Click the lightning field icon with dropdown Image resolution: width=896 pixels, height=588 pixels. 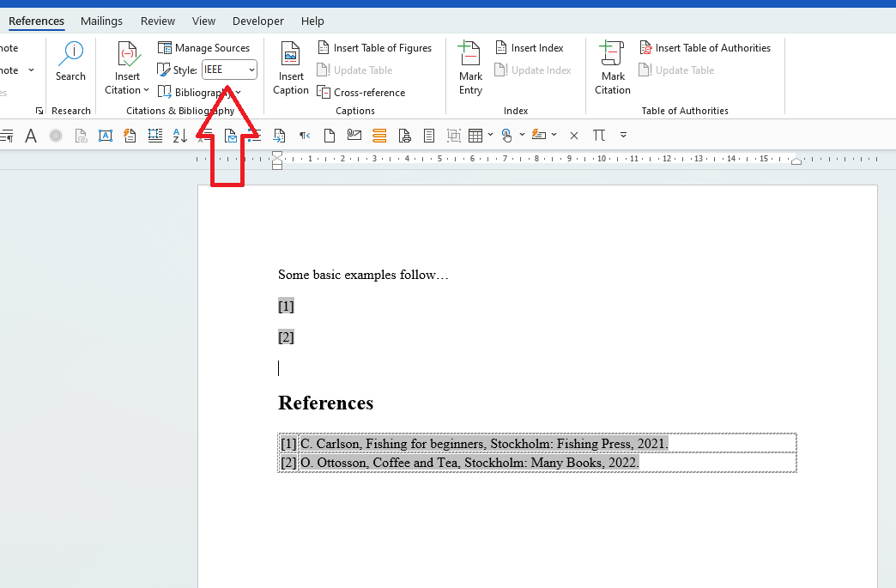point(539,136)
